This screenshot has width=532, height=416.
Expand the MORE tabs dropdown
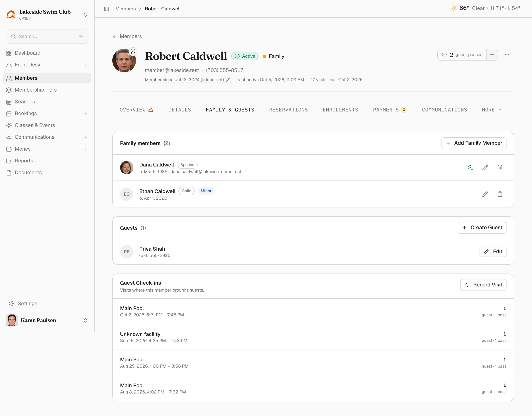click(492, 110)
